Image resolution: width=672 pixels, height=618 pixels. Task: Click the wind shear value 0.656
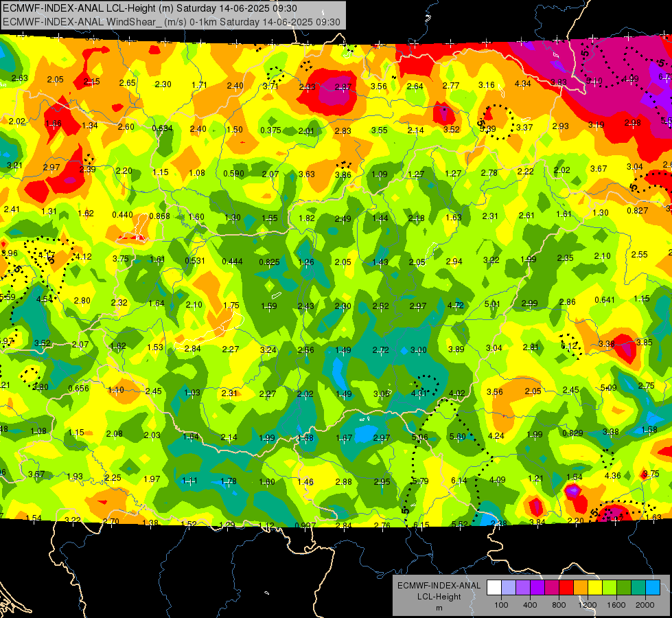(x=79, y=388)
